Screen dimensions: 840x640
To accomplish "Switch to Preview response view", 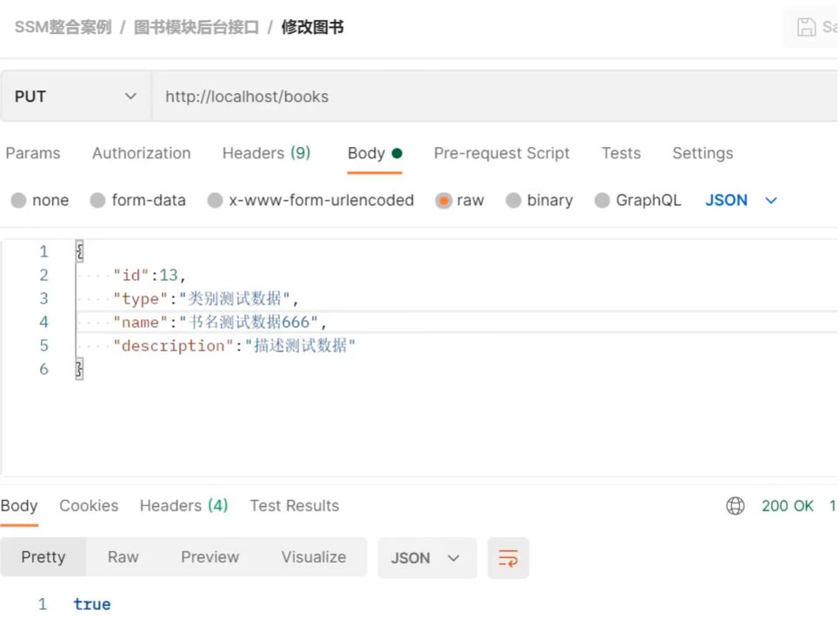I will tap(210, 557).
